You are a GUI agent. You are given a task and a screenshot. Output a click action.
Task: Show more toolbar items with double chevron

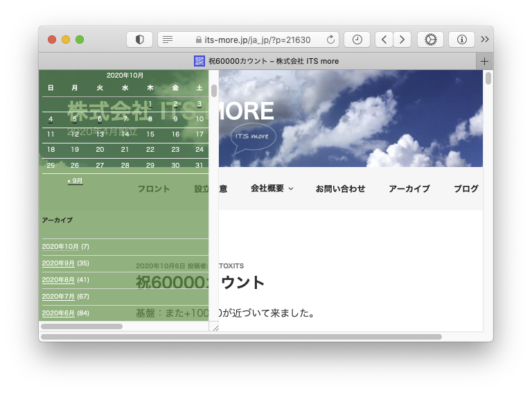tap(485, 40)
